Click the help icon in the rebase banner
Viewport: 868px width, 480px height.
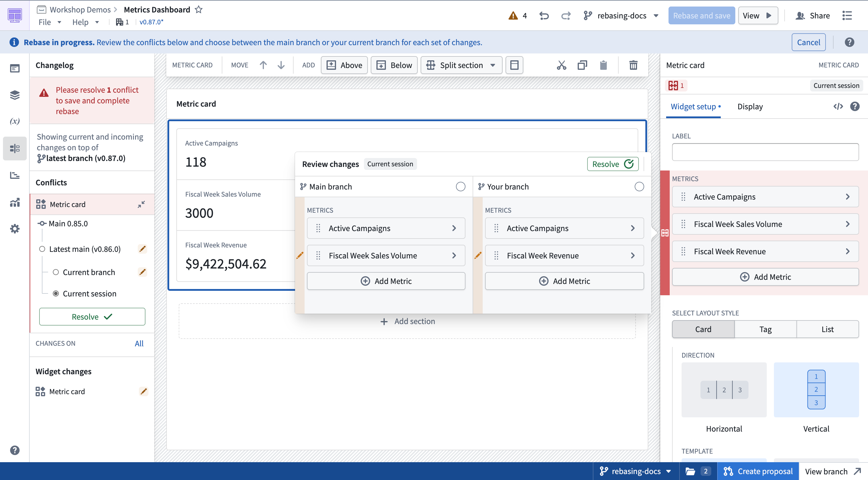click(x=849, y=42)
